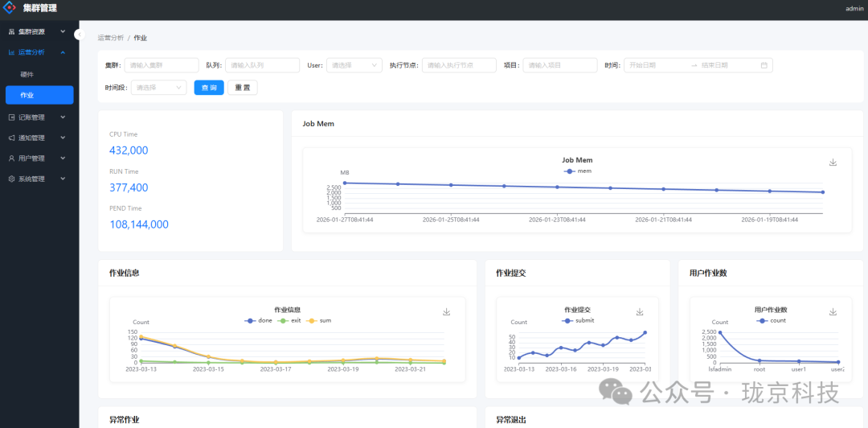Click the first data point on Job Mem line
868x428 pixels.
pyautogui.click(x=345, y=183)
